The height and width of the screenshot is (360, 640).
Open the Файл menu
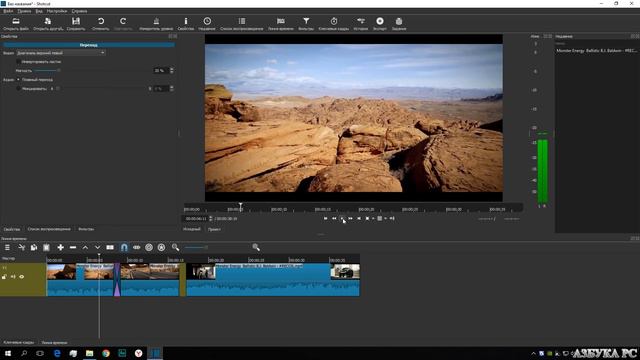8,11
